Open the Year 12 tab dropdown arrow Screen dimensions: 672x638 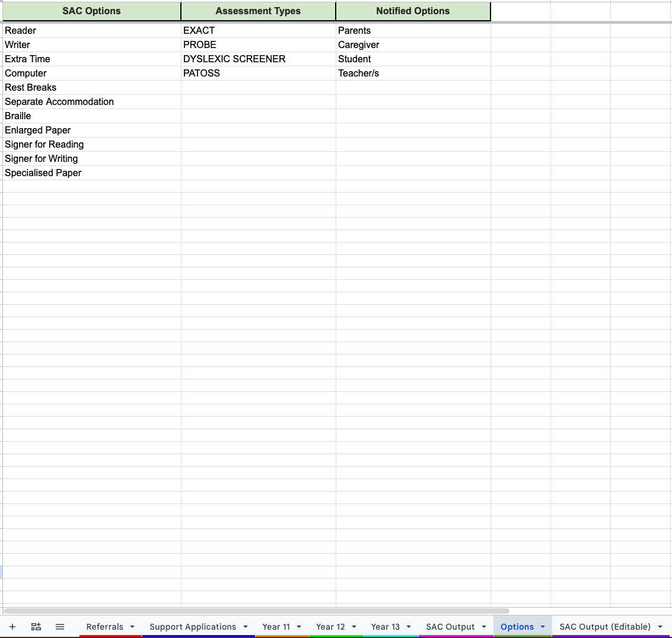[x=354, y=627]
